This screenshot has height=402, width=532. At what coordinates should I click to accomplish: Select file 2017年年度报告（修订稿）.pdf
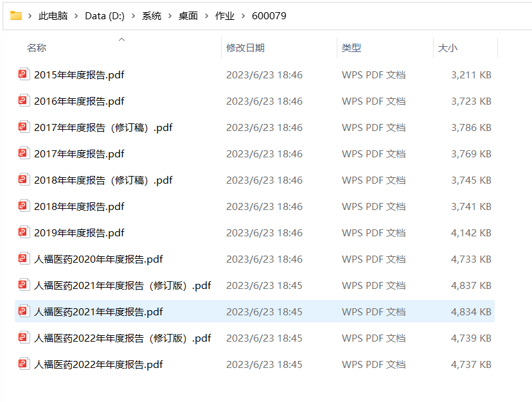click(x=103, y=127)
